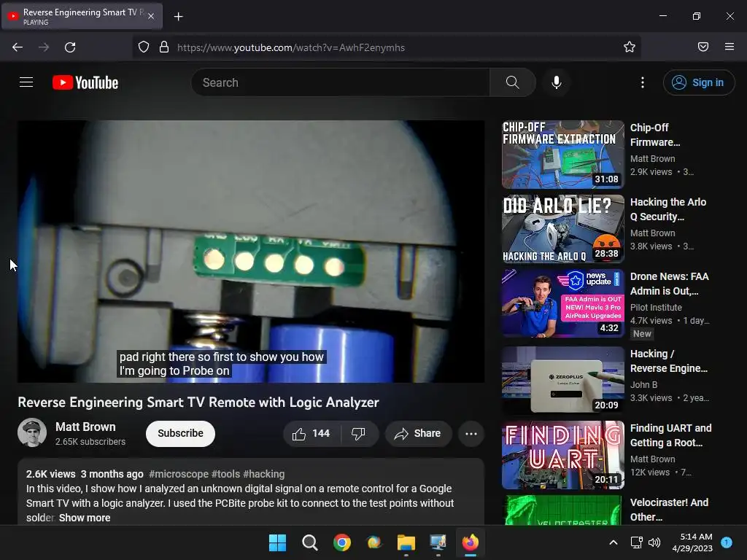Launch Google Chrome from taskbar
The width and height of the screenshot is (747, 560).
(x=341, y=542)
